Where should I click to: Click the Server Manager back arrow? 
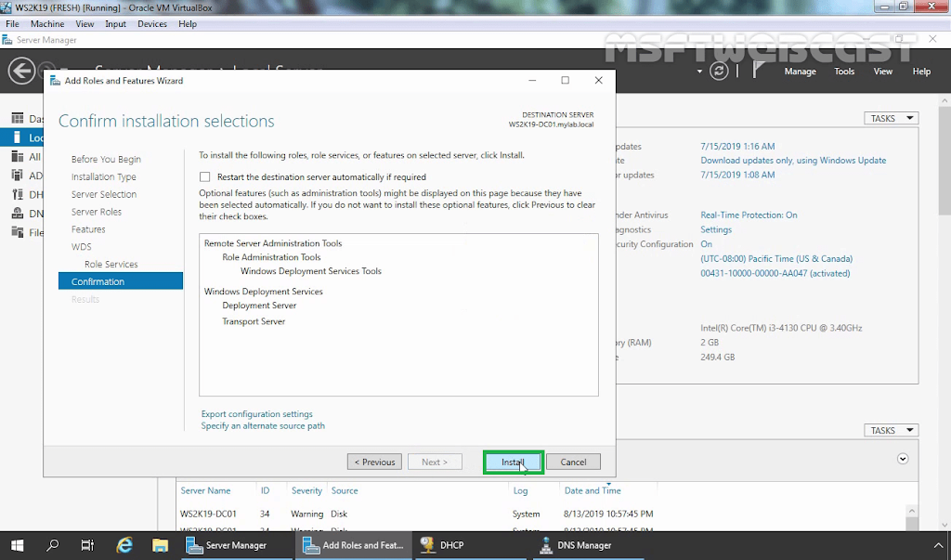tap(21, 71)
